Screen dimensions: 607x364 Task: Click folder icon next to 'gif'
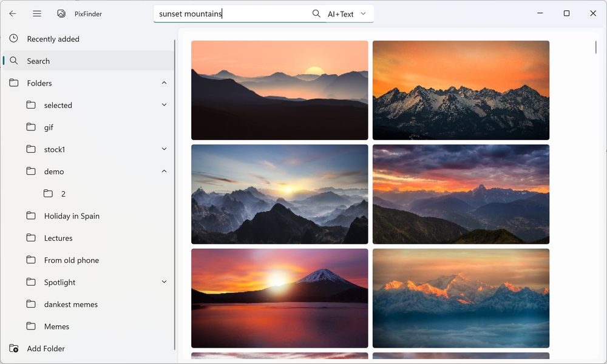coord(31,127)
